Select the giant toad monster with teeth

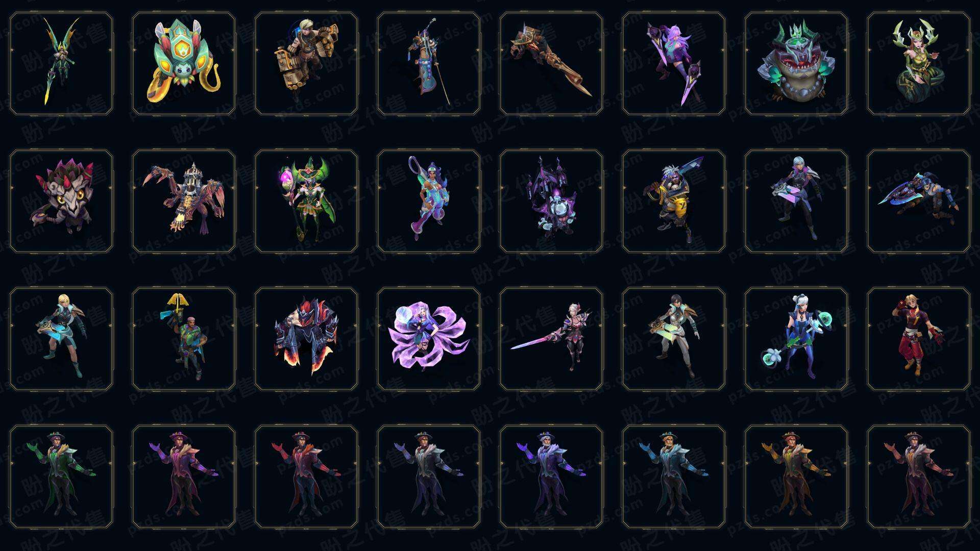point(796,63)
